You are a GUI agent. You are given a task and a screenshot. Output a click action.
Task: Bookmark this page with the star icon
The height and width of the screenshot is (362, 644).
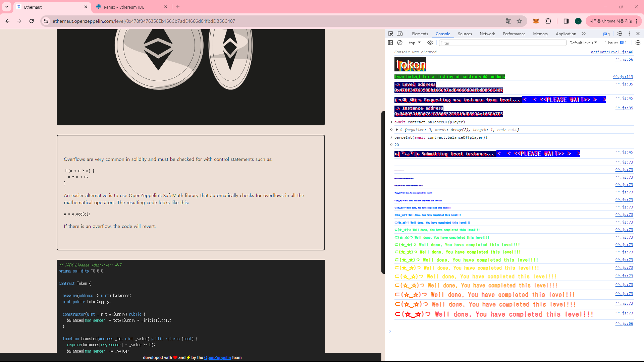tap(519, 21)
